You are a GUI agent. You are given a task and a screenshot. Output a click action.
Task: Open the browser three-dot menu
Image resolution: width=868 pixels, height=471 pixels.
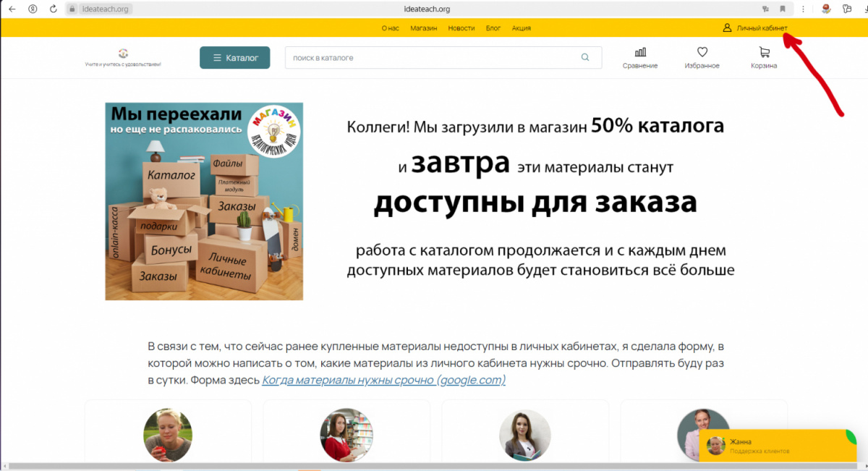tap(804, 9)
